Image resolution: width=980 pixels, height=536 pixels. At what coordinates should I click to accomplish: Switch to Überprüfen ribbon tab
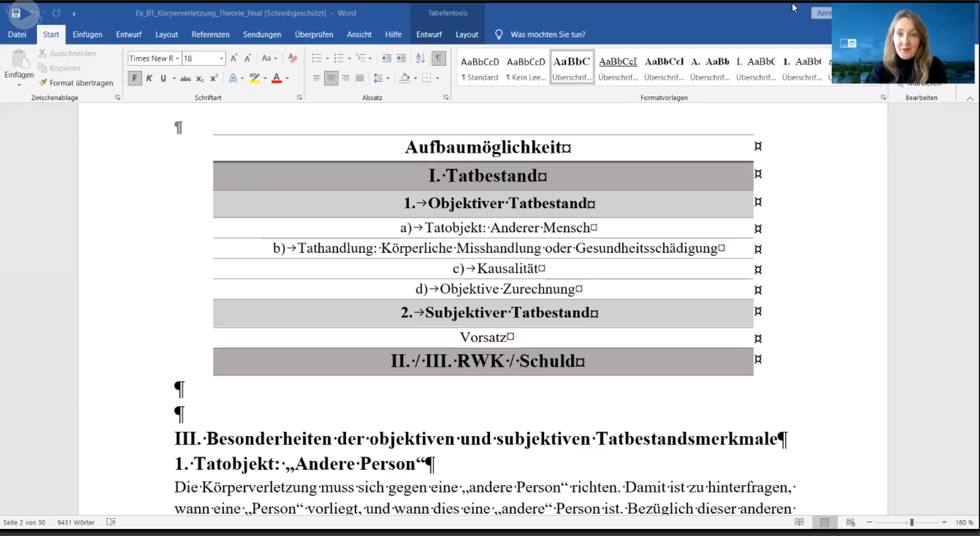click(314, 35)
